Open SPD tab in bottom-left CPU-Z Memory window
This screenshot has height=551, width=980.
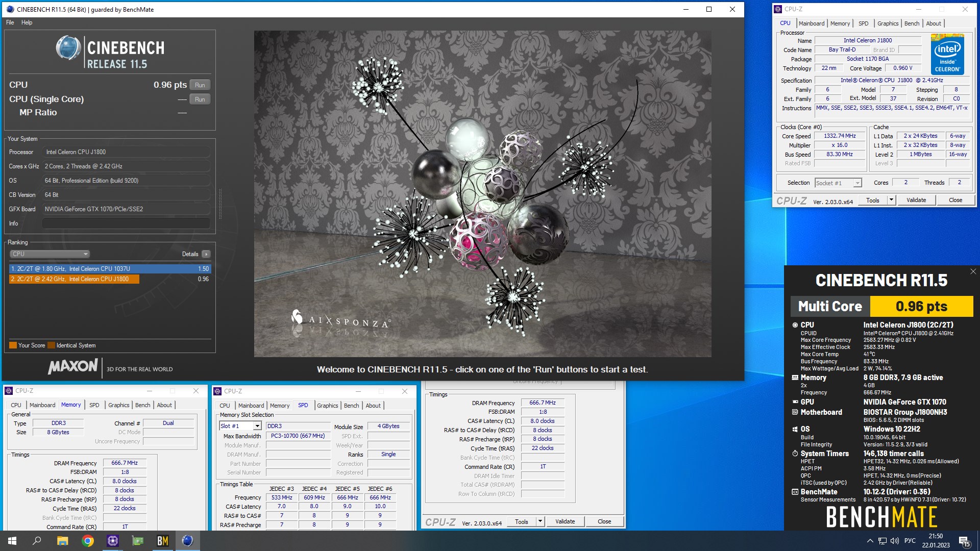(x=94, y=405)
